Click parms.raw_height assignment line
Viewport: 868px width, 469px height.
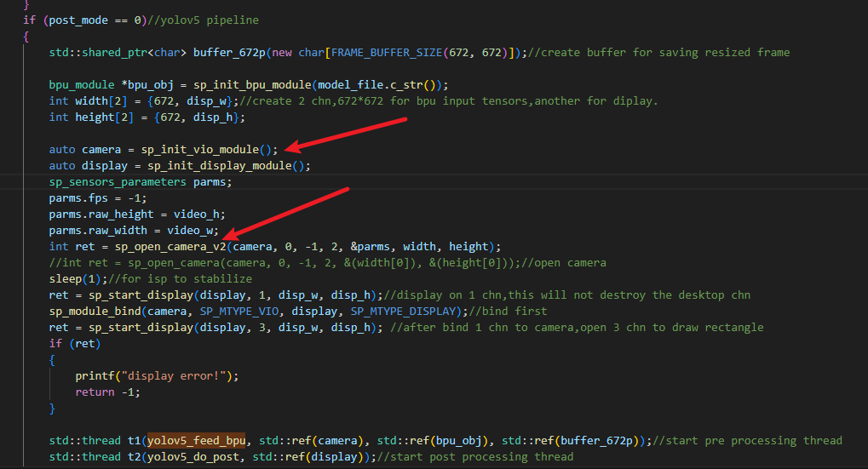coord(137,214)
